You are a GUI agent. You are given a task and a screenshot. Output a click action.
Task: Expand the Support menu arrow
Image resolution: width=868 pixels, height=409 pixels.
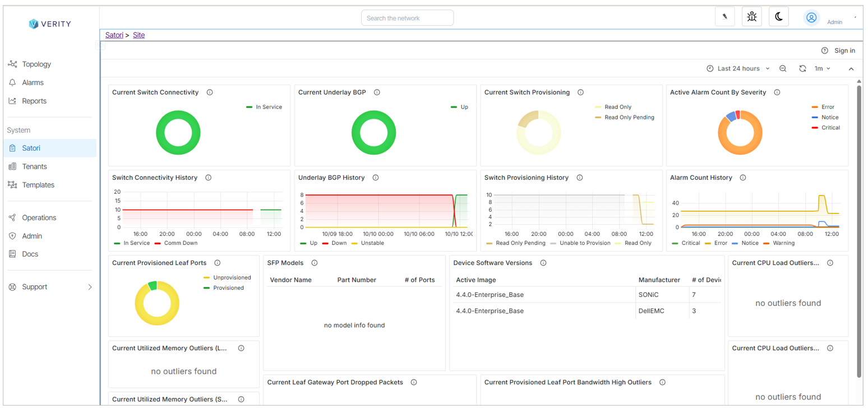pyautogui.click(x=90, y=287)
